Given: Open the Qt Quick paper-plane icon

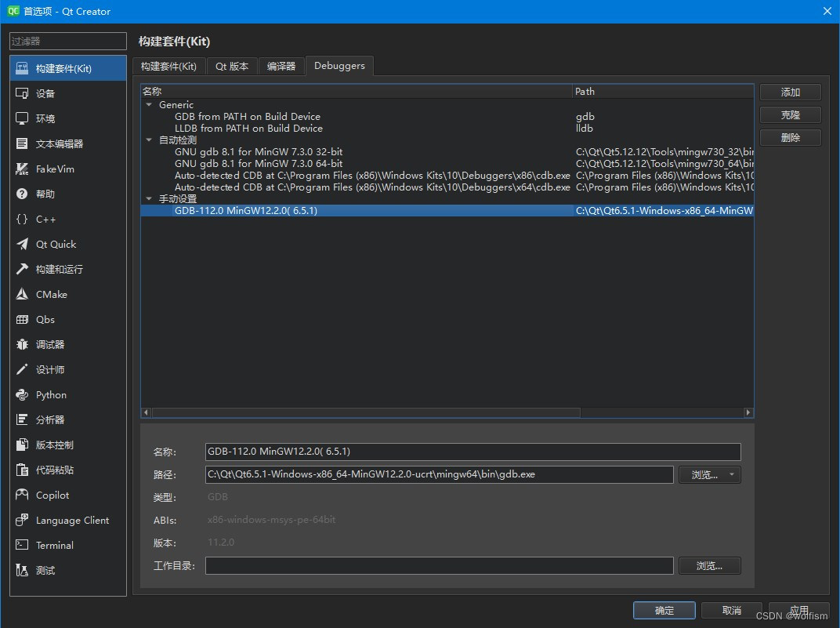Looking at the screenshot, I should tap(22, 244).
